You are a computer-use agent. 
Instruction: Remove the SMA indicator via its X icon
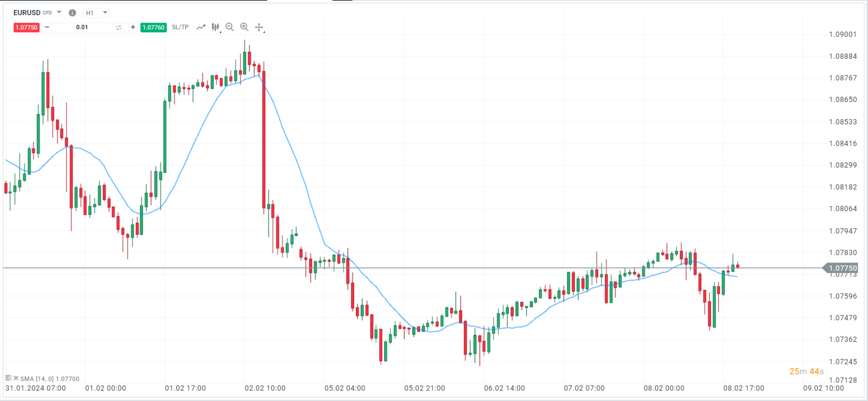point(16,378)
